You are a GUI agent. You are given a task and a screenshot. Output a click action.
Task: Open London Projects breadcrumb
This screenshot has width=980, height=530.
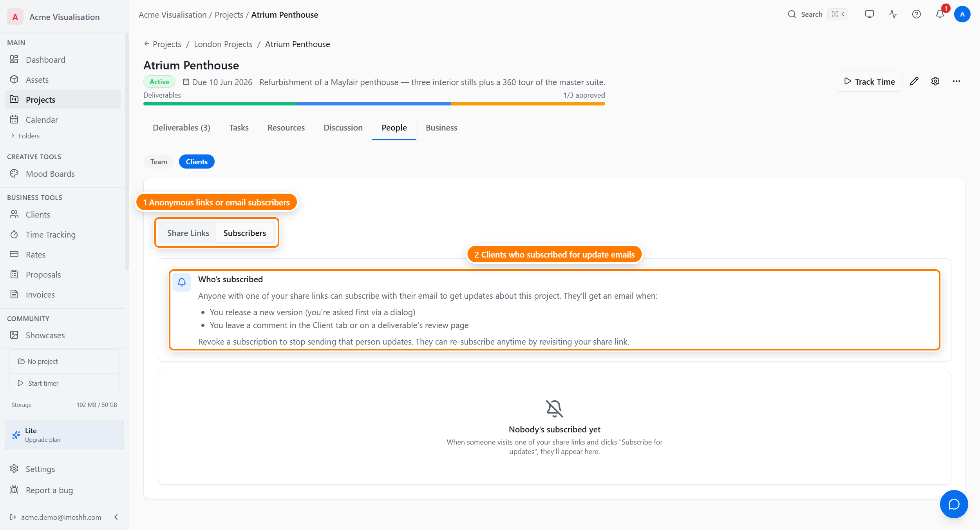tap(223, 44)
